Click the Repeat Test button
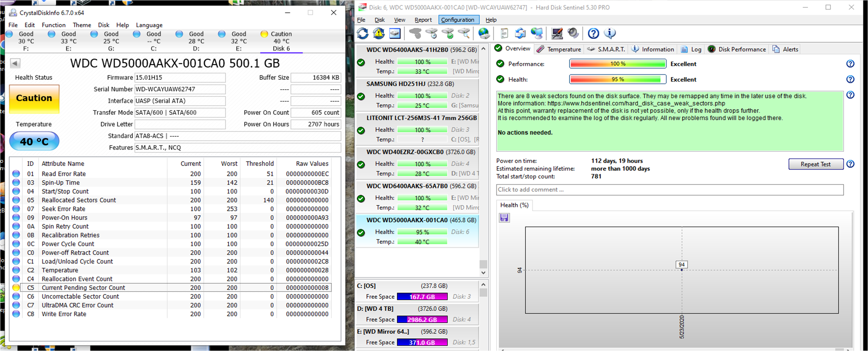The width and height of the screenshot is (868, 351). 815,164
